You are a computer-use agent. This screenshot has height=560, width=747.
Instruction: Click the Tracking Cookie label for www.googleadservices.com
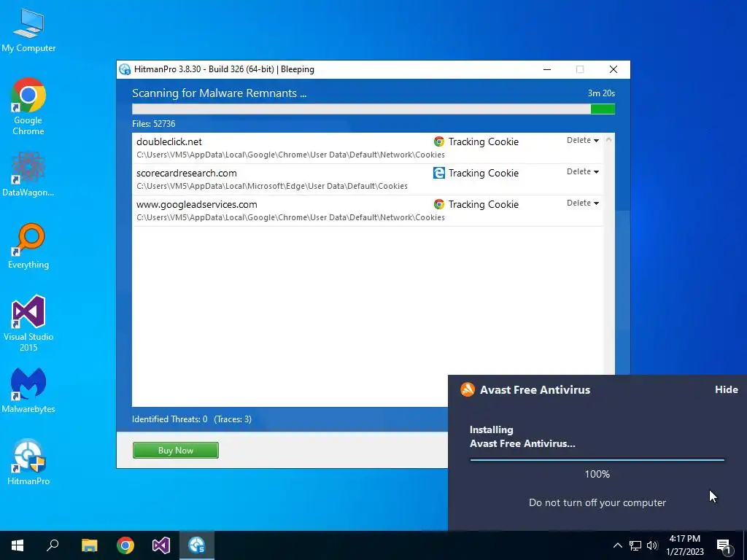point(483,205)
